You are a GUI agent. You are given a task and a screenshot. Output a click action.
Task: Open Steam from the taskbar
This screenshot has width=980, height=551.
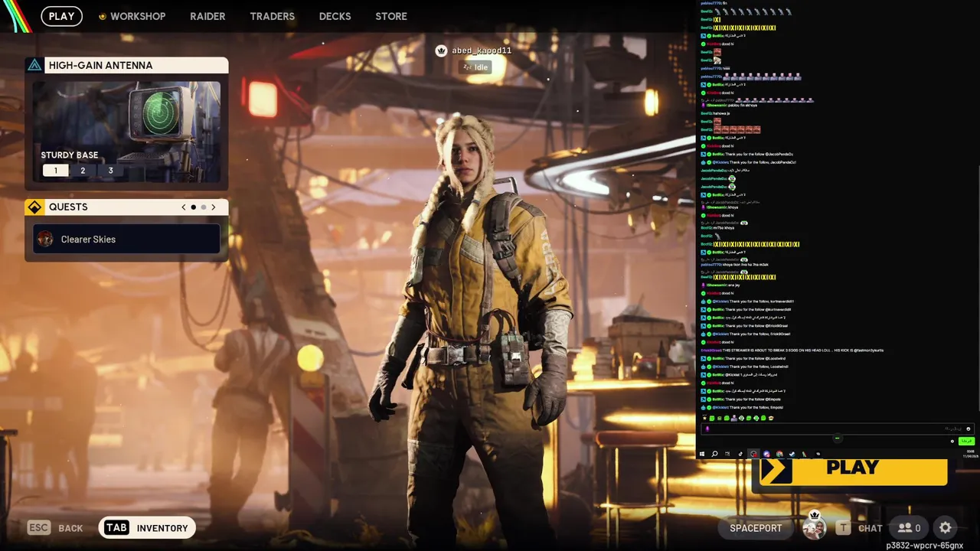point(792,454)
